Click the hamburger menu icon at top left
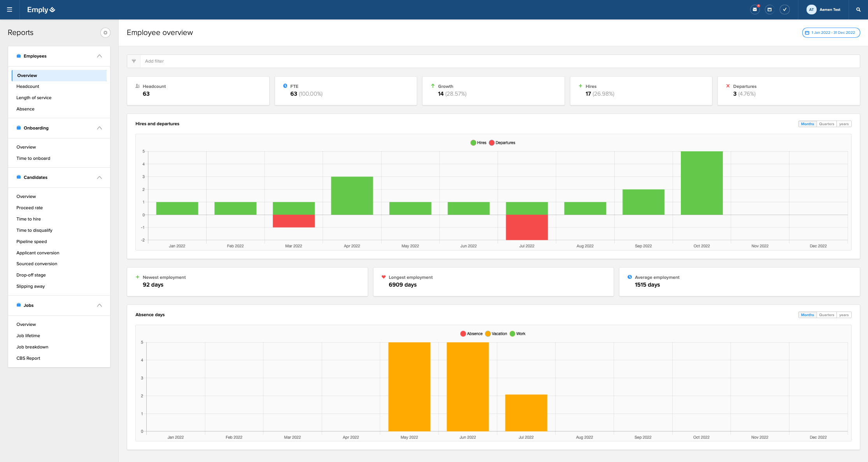 point(9,9)
